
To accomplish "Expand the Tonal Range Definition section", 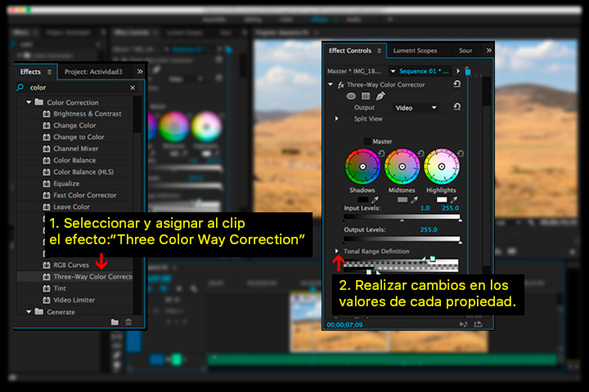I will coord(337,251).
